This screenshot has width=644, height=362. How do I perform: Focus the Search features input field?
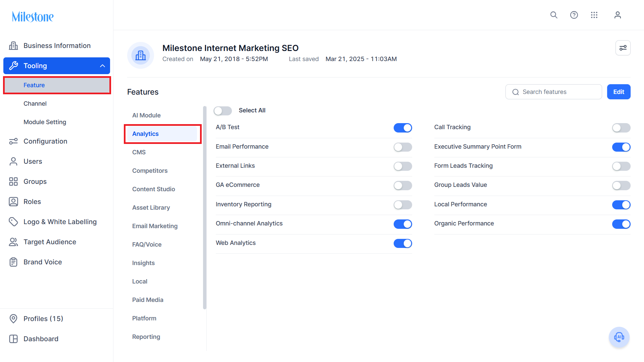(x=553, y=92)
